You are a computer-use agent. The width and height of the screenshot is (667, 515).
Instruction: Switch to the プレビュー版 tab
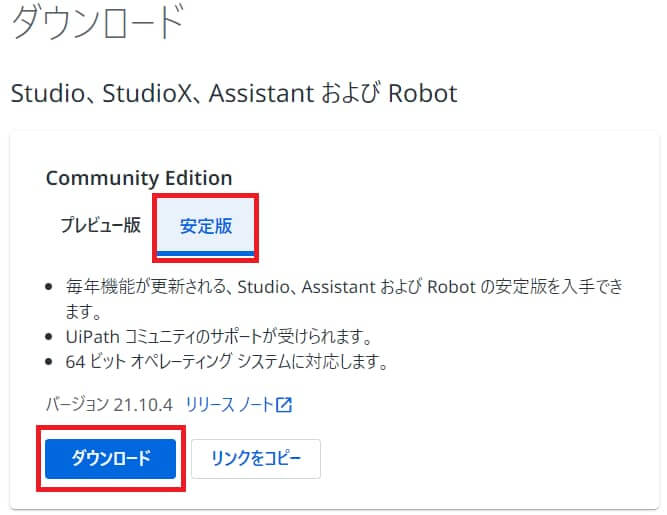[100, 225]
